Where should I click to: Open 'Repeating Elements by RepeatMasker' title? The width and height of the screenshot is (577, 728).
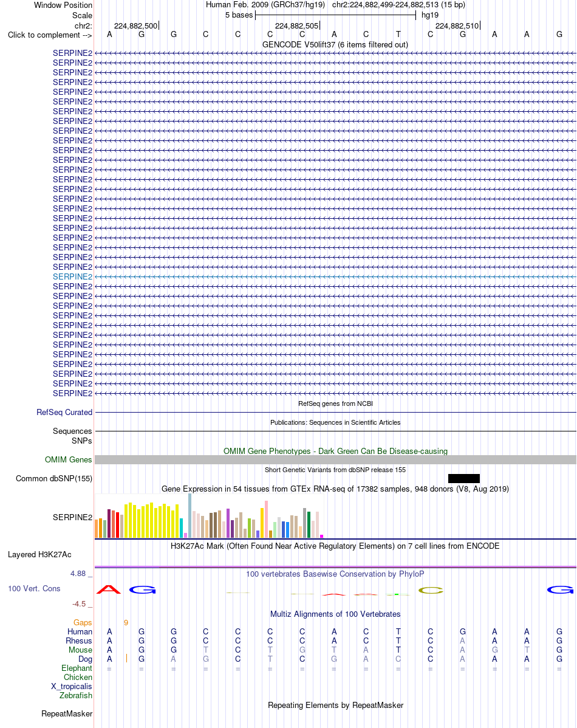[335, 706]
